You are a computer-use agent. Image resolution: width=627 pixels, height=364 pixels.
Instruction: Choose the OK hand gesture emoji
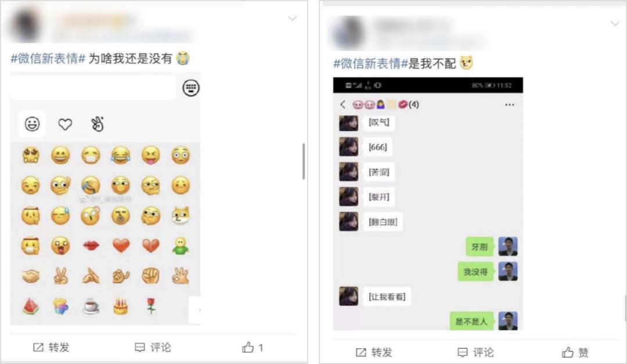pos(181,276)
